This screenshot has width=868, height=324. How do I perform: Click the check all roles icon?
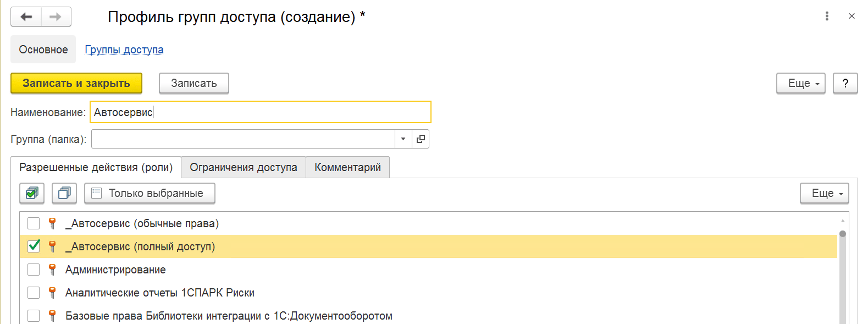click(x=32, y=193)
